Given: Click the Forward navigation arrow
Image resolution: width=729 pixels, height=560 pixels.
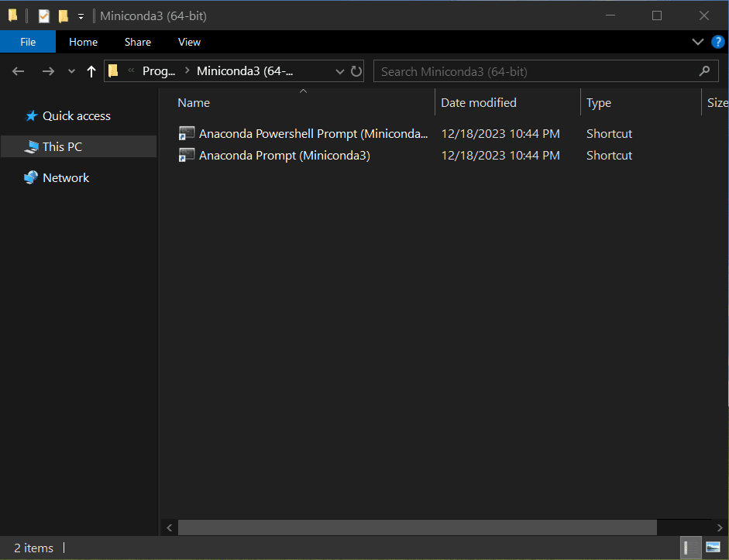Looking at the screenshot, I should point(48,71).
